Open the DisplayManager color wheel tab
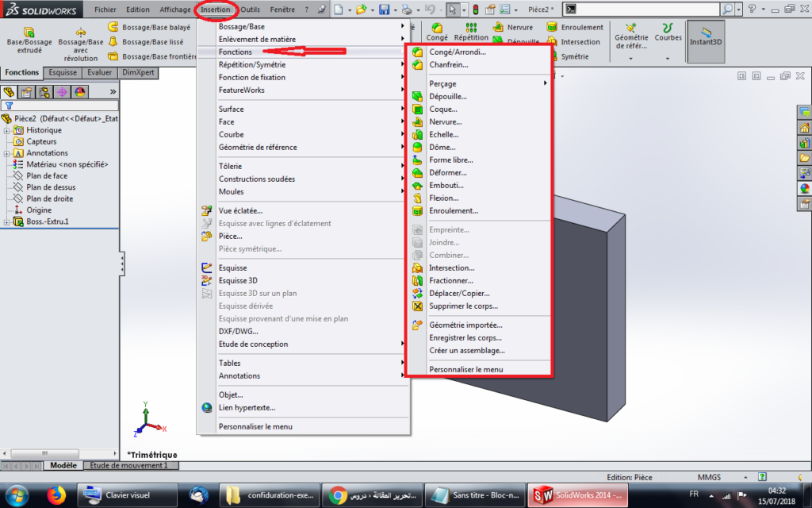812x508 pixels. click(80, 92)
